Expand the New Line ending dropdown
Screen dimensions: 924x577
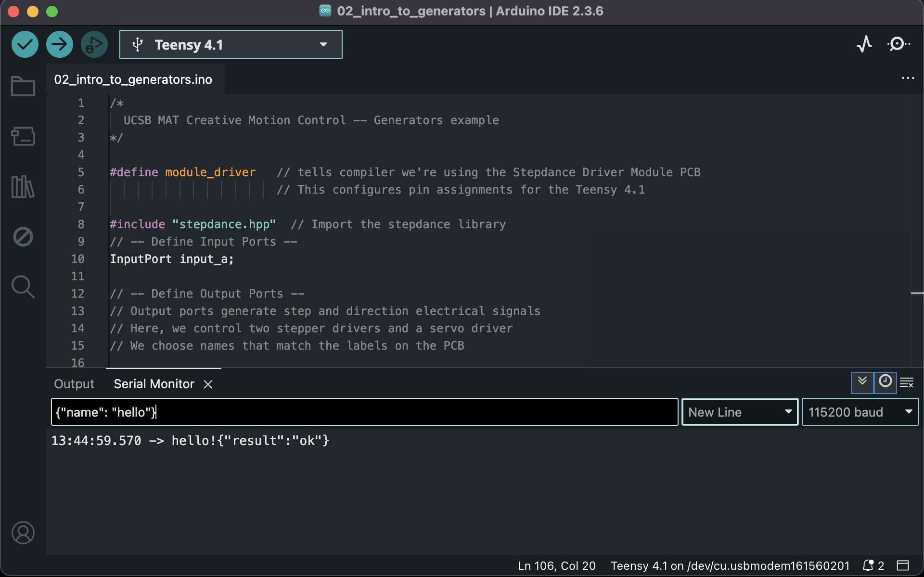coord(740,412)
